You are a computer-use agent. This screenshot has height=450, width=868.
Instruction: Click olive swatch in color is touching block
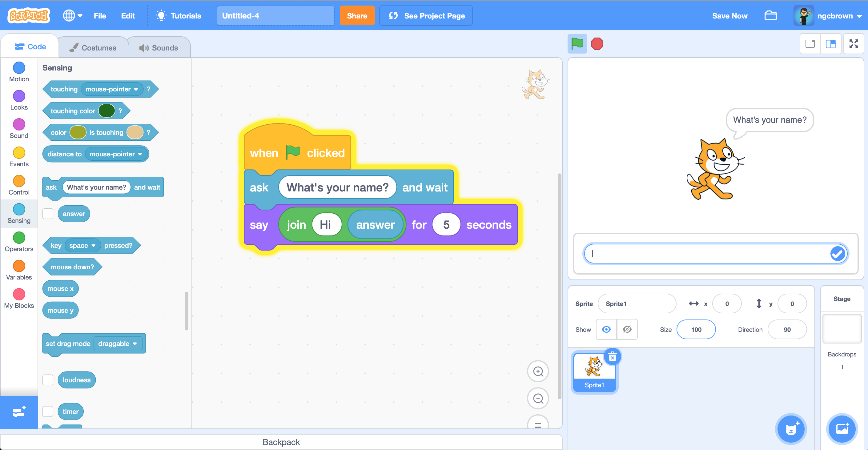point(78,132)
